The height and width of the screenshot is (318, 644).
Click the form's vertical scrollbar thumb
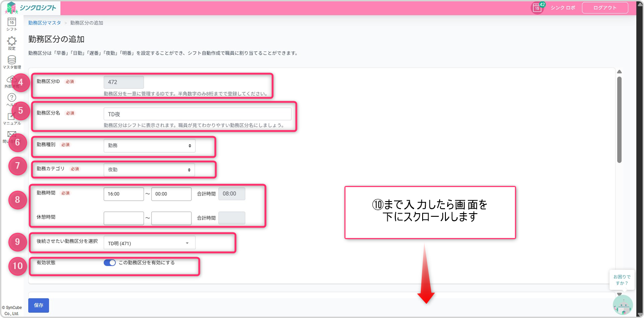(x=619, y=119)
